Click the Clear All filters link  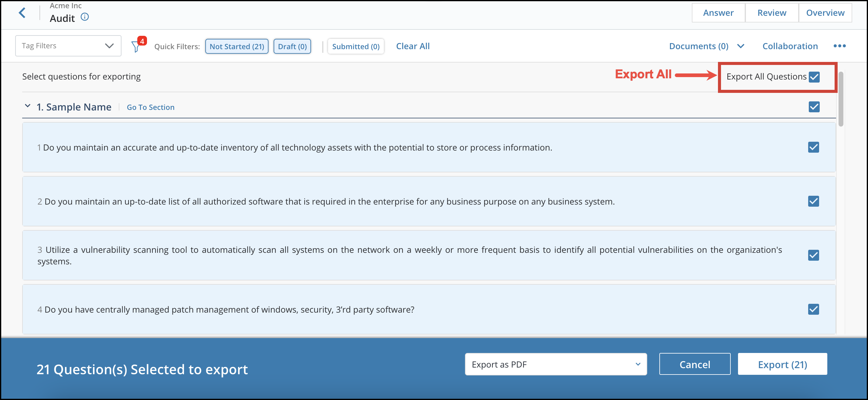coord(413,46)
